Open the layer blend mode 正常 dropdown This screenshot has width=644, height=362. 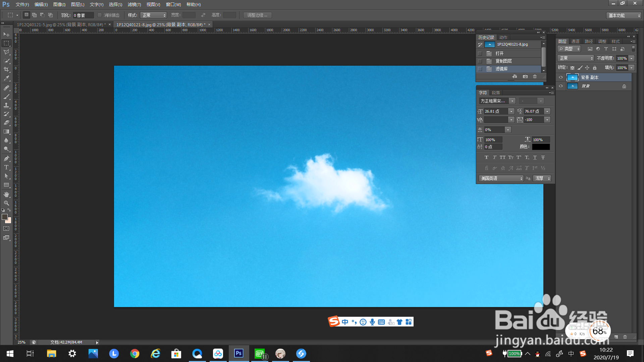576,58
